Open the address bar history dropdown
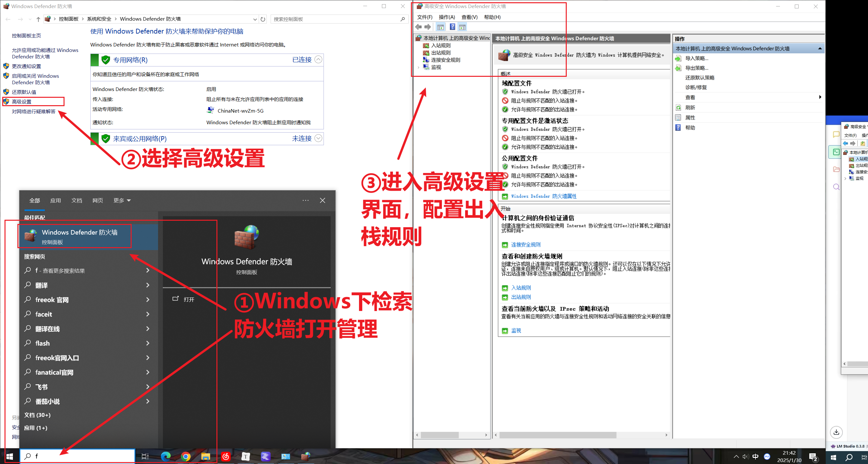The width and height of the screenshot is (868, 464). click(x=255, y=19)
